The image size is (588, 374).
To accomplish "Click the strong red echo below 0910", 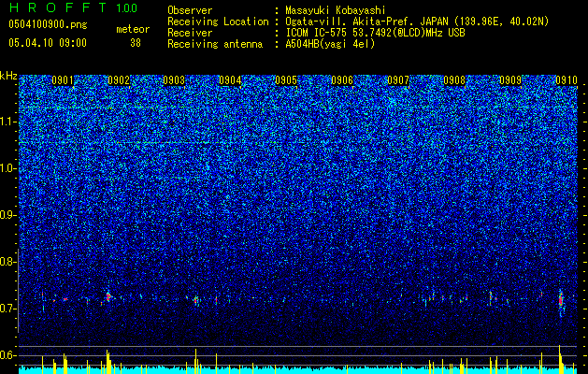I will click(561, 301).
